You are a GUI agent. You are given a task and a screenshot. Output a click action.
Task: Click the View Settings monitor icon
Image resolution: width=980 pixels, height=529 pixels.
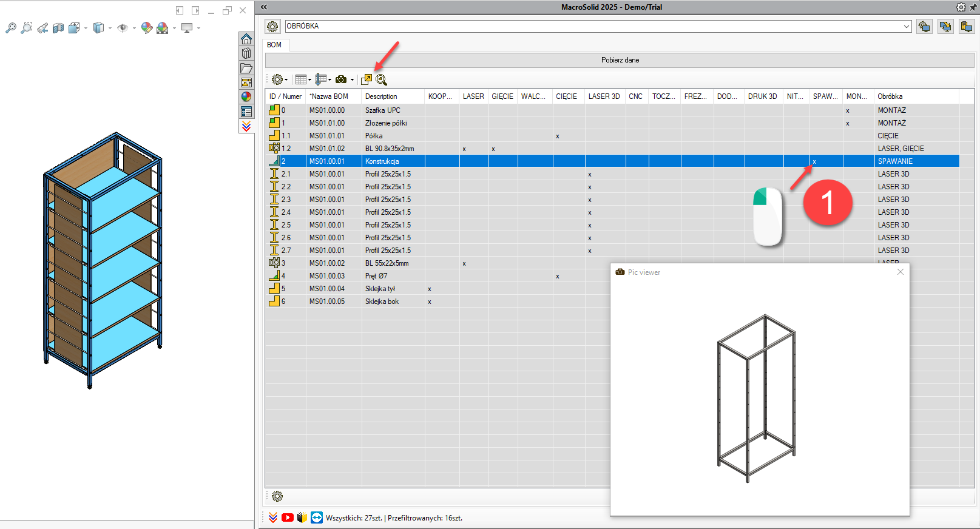coord(187,28)
